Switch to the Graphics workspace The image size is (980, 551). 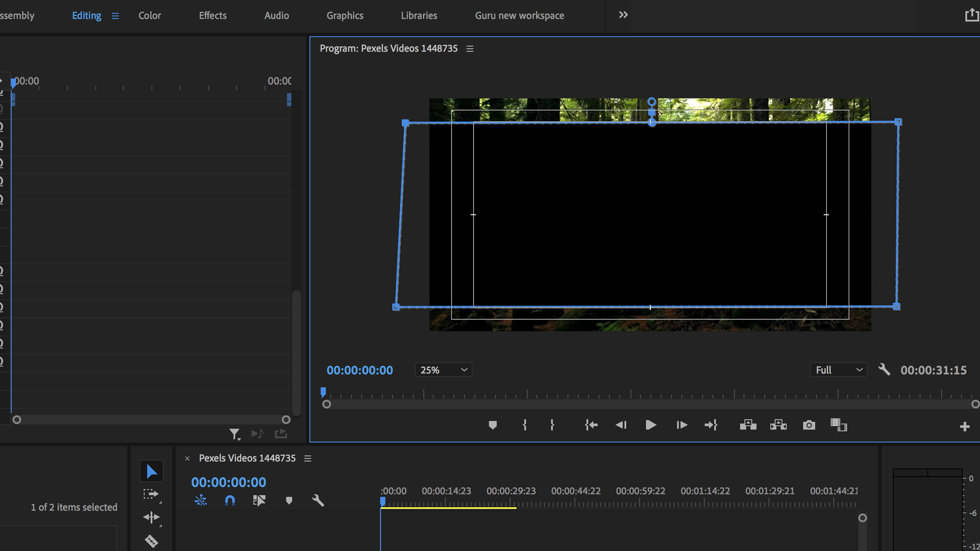[x=345, y=15]
